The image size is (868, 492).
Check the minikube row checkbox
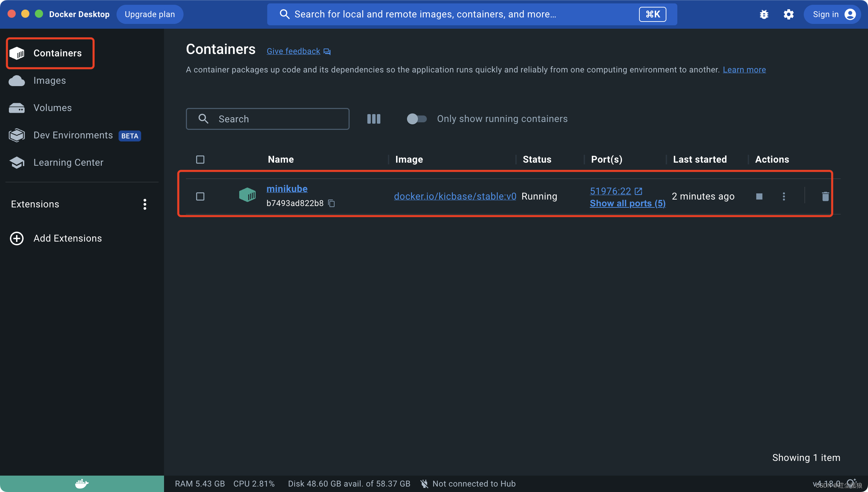(200, 196)
